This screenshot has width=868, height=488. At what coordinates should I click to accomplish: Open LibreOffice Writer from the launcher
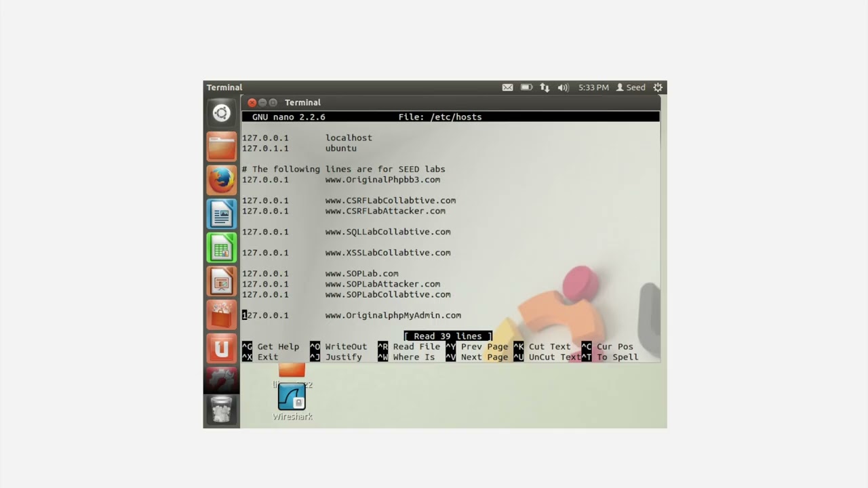pos(221,214)
